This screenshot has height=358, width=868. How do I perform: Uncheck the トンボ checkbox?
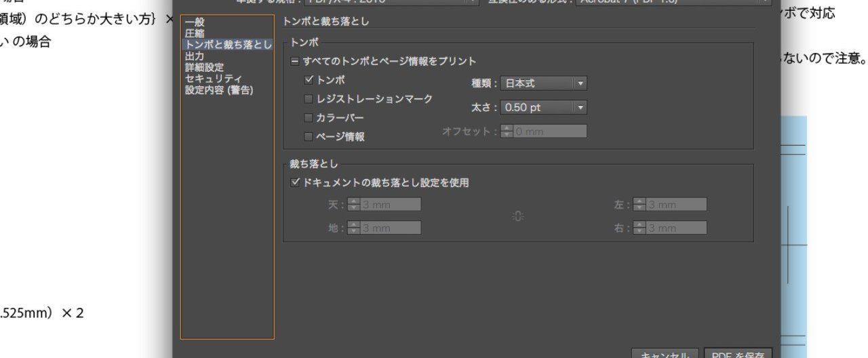point(309,79)
